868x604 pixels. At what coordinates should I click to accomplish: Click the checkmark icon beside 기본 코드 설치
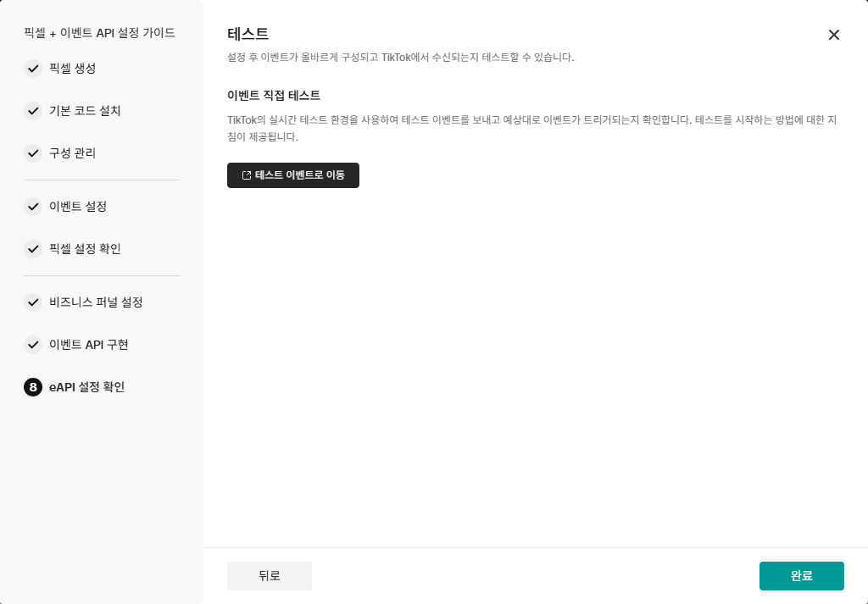pyautogui.click(x=33, y=111)
